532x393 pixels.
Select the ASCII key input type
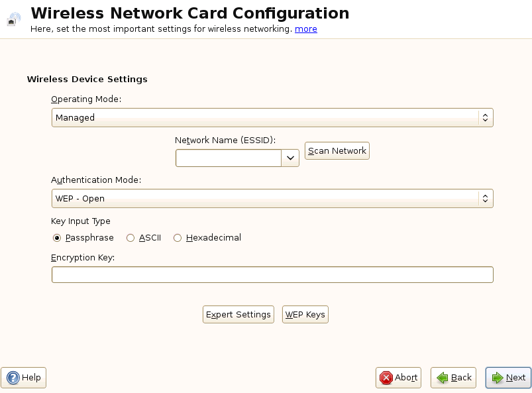click(131, 238)
